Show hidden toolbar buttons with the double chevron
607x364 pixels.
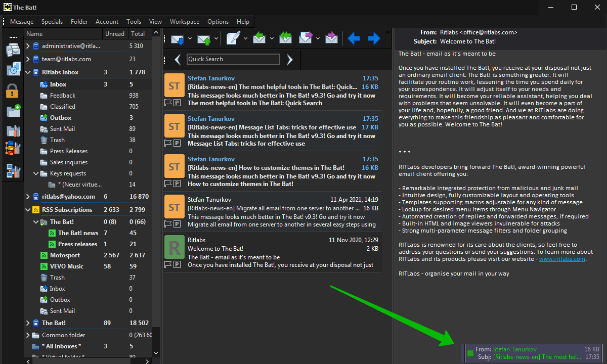click(x=388, y=32)
